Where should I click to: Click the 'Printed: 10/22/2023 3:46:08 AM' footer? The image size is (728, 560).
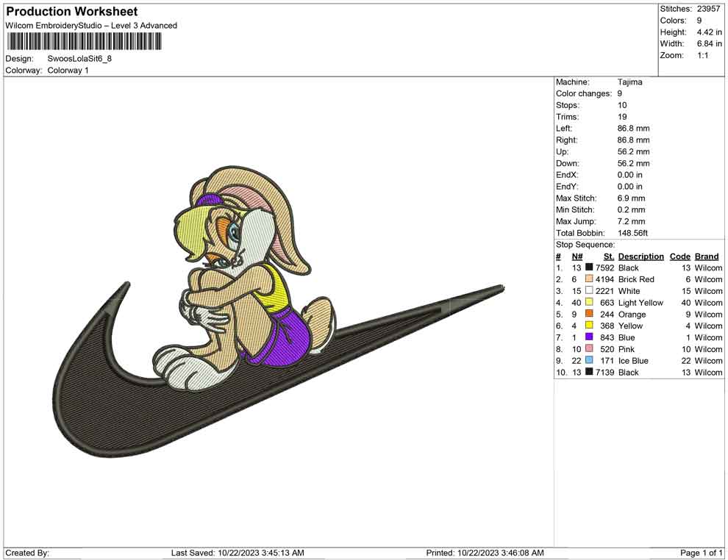(x=485, y=553)
